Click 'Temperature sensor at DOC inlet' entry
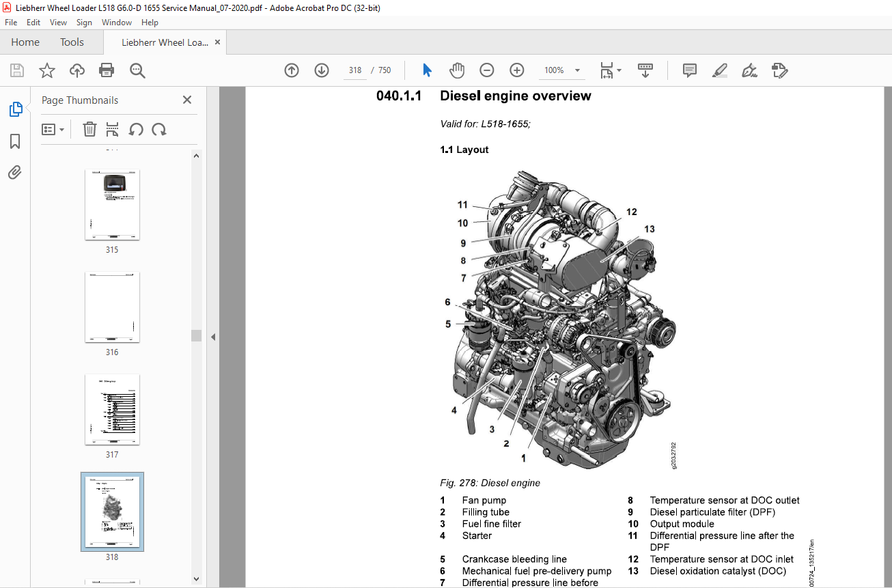Image resolution: width=892 pixels, height=588 pixels. pos(722,559)
